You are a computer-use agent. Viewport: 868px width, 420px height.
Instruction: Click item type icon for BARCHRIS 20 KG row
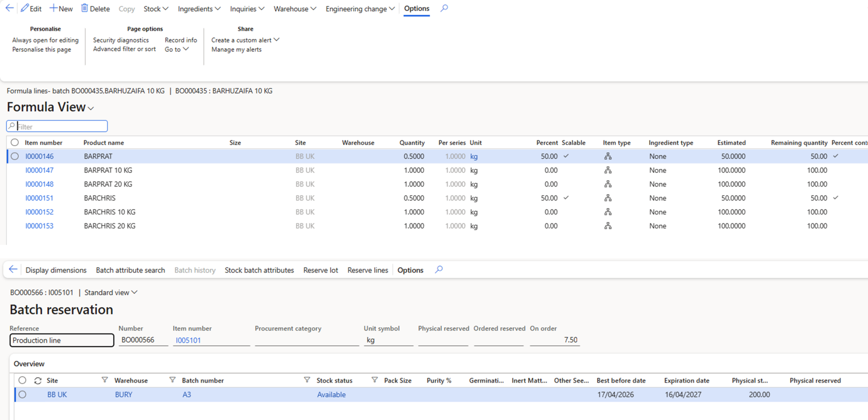click(x=608, y=226)
